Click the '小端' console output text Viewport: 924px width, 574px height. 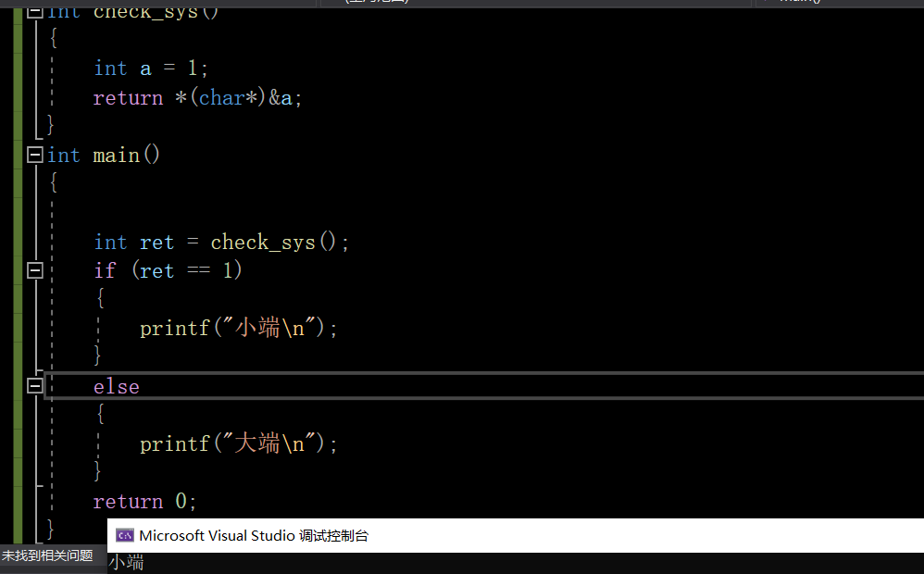click(126, 562)
